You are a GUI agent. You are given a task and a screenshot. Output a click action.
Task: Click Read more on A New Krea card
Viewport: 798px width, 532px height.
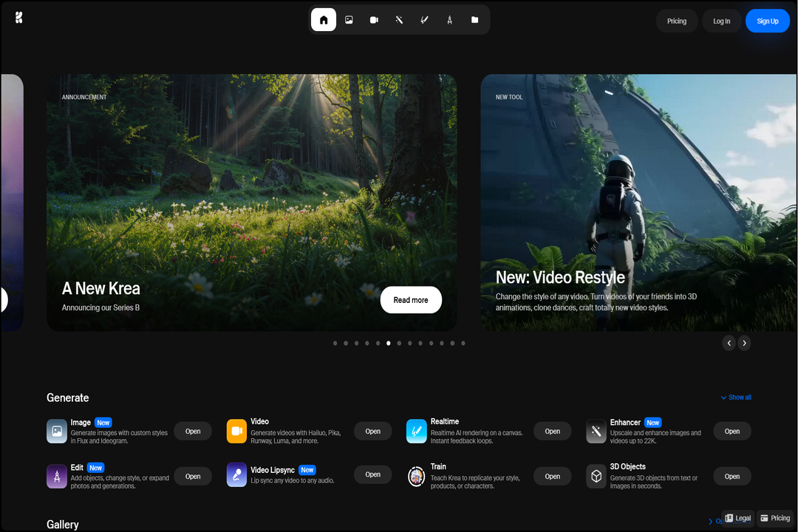click(x=411, y=300)
